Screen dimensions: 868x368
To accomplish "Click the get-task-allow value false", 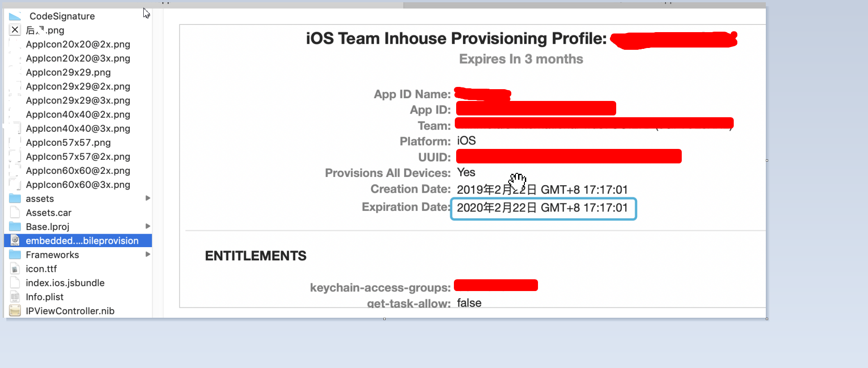I will click(x=469, y=303).
